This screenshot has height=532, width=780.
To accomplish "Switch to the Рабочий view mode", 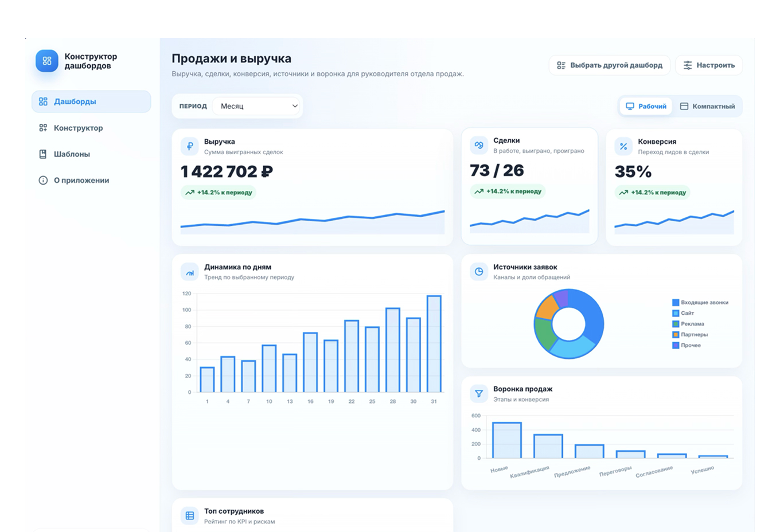I will (x=646, y=106).
